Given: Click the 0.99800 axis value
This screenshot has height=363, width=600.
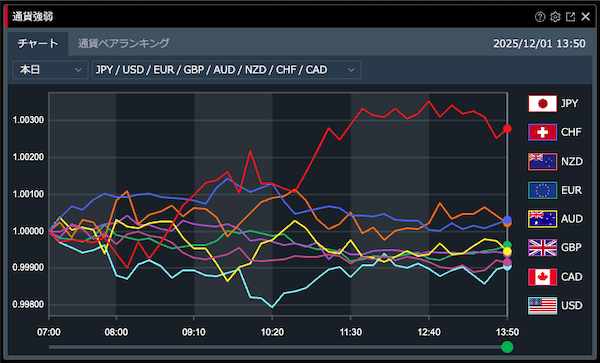Looking at the screenshot, I should click(x=28, y=305).
